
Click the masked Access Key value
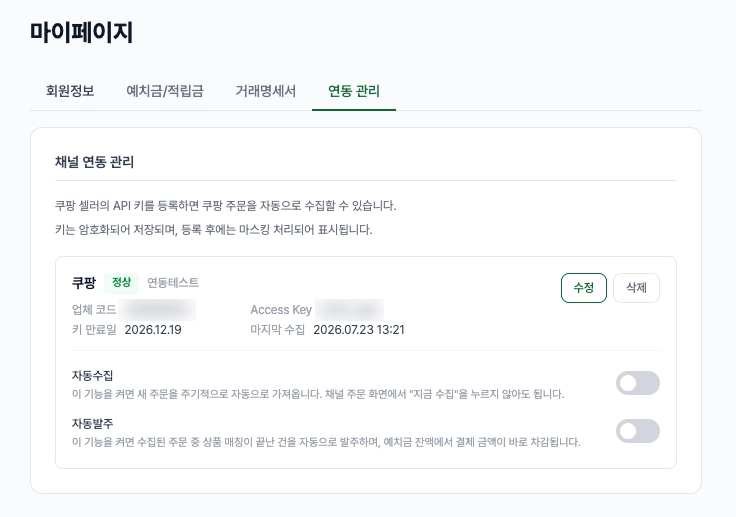(350, 310)
